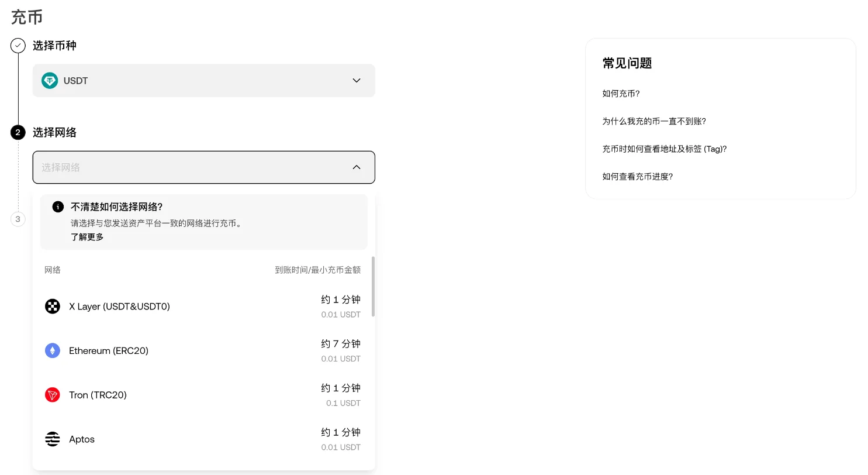The width and height of the screenshot is (868, 475).
Task: Click the 请选择与您发送资产平台一致的网络进行充币 description
Action: pos(156,223)
